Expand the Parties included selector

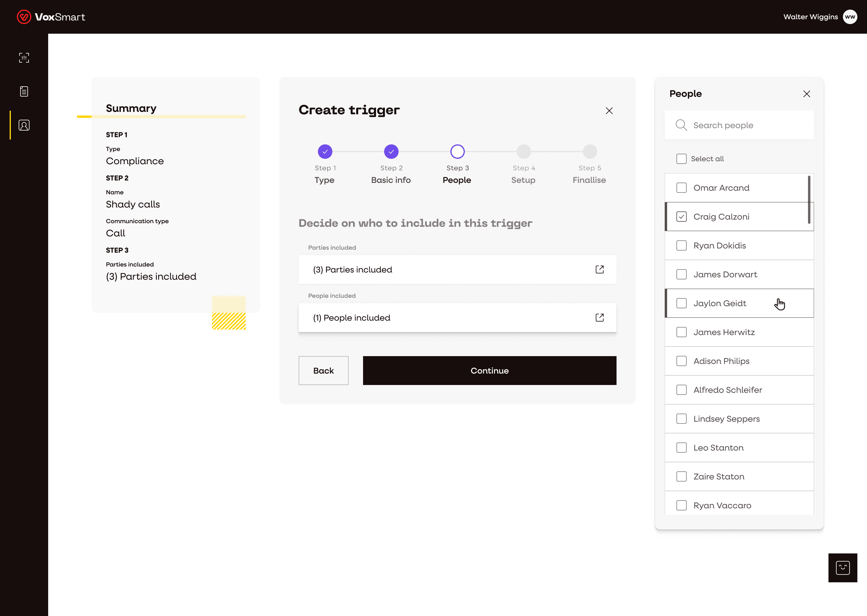599,269
